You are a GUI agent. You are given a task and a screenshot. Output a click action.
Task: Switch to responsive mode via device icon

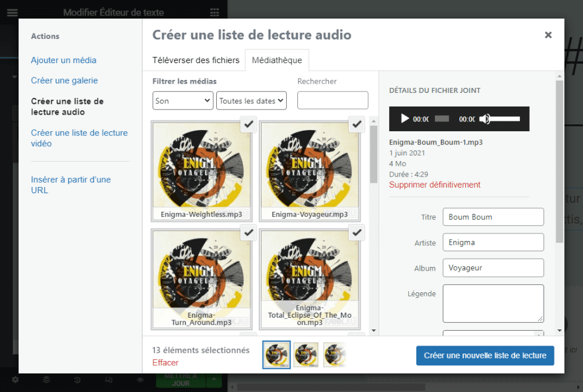point(110,380)
